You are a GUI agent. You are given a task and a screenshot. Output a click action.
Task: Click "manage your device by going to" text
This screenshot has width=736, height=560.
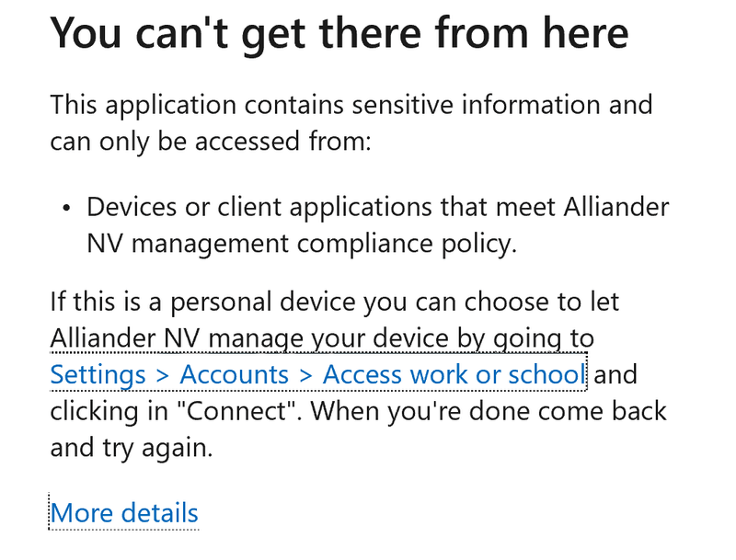pyautogui.click(x=399, y=338)
